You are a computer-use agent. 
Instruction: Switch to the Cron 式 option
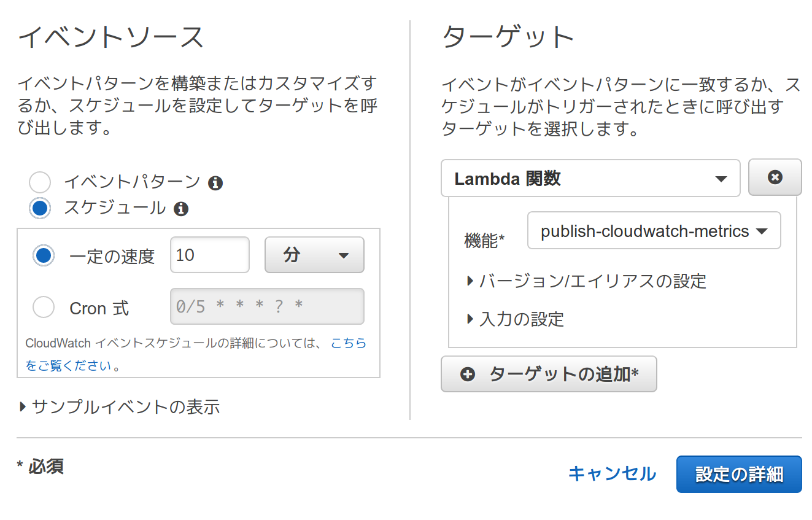(44, 307)
